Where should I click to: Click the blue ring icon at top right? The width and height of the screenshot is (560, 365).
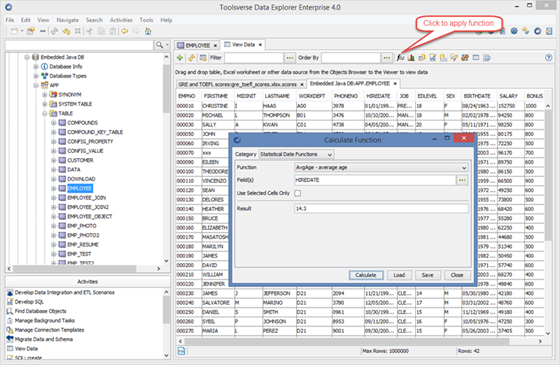(x=538, y=31)
